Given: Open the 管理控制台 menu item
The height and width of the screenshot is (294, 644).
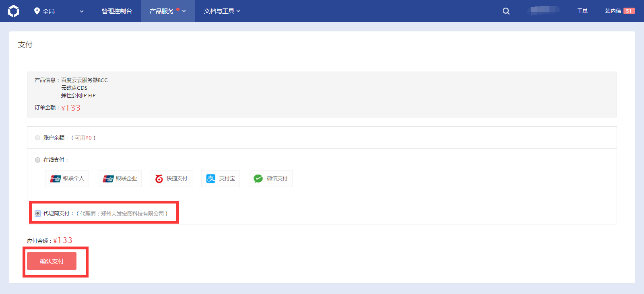Looking at the screenshot, I should point(117,11).
